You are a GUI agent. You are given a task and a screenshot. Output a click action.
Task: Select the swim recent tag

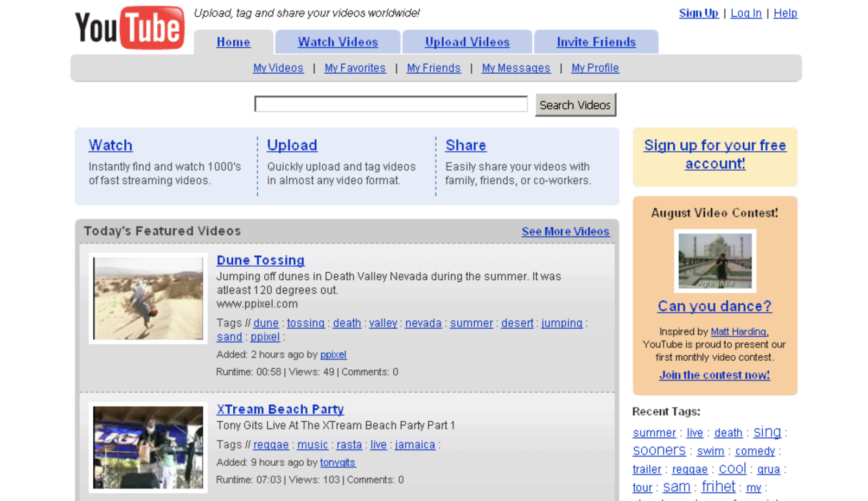pyautogui.click(x=711, y=451)
